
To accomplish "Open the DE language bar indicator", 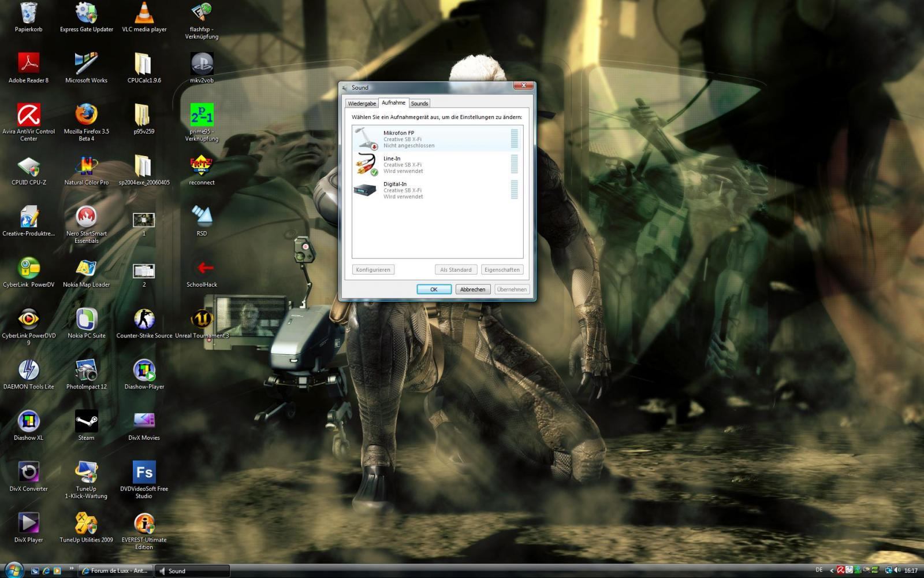I will click(x=819, y=570).
